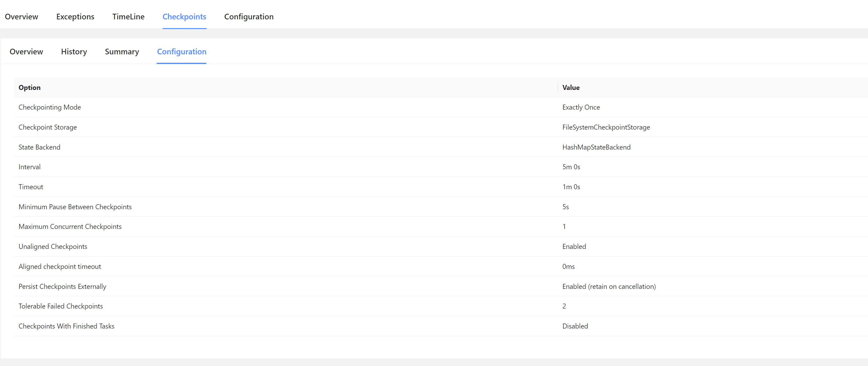
Task: Click the 5s minimum pause value
Action: (x=566, y=207)
